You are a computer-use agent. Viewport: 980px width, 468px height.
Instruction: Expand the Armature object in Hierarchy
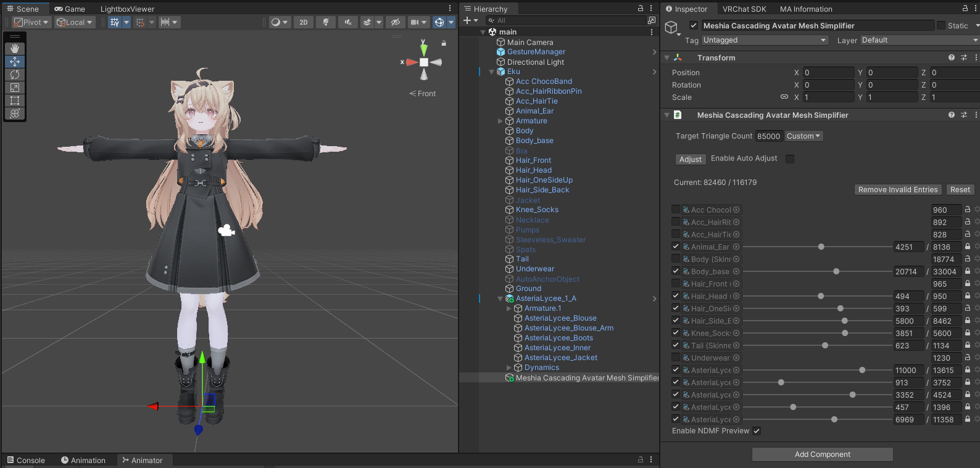pyautogui.click(x=500, y=121)
